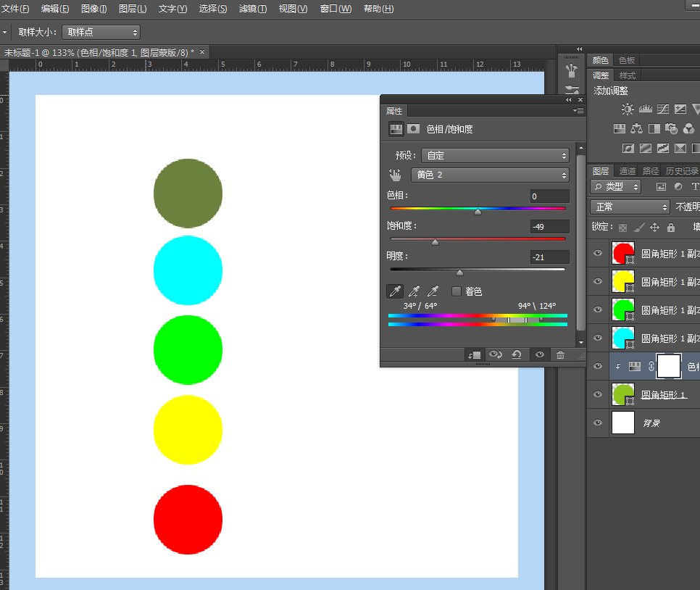The image size is (700, 590).
Task: Add a Curves adjustment layer
Action: [x=663, y=109]
